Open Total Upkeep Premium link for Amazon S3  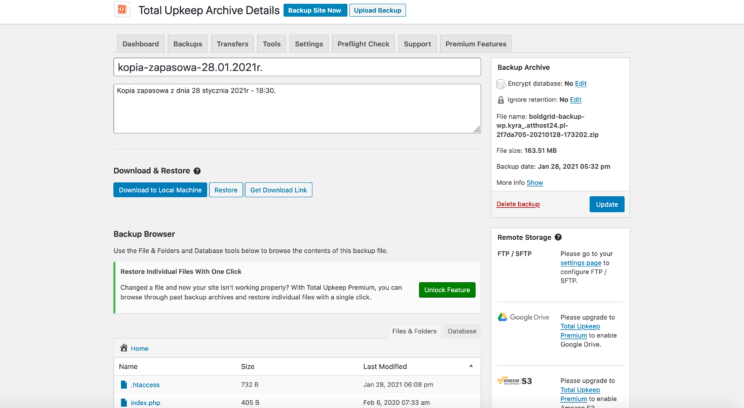coord(580,394)
